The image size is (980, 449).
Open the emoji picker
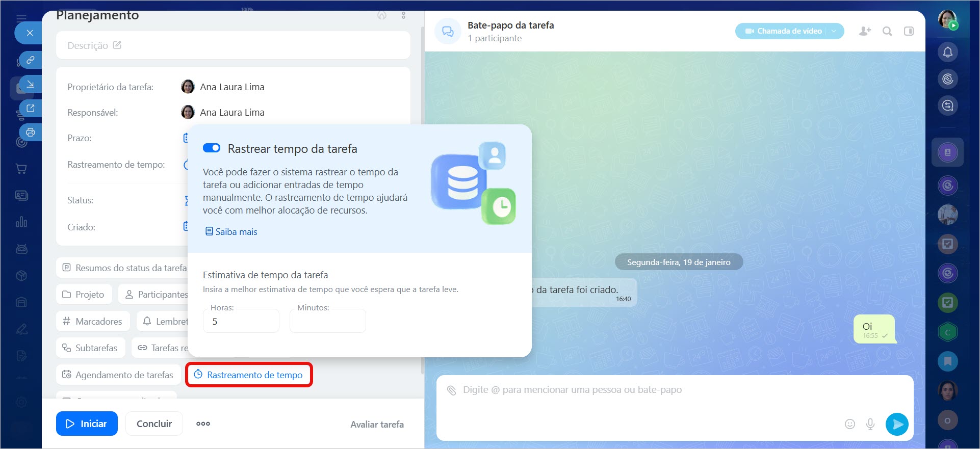click(849, 424)
